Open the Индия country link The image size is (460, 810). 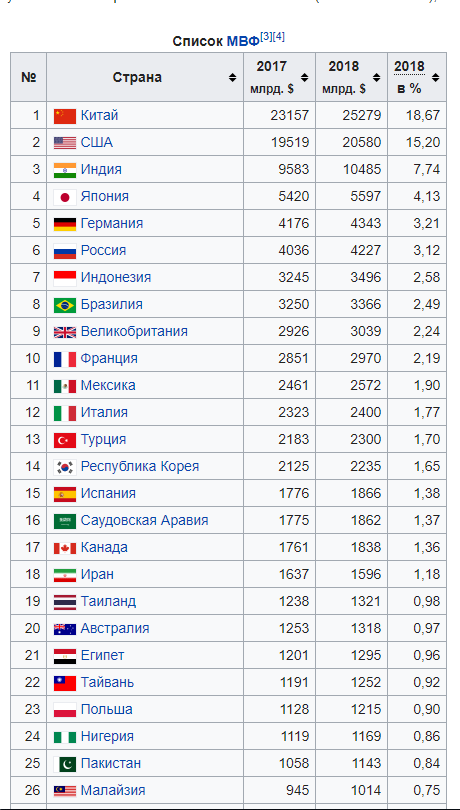(101, 169)
